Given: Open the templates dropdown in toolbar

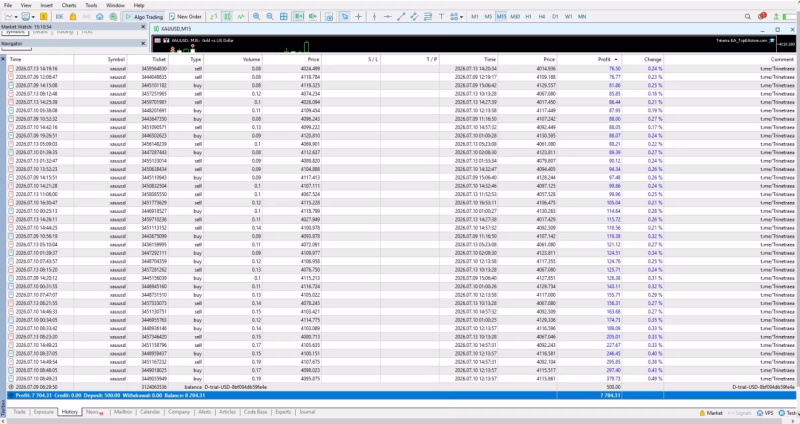Looking at the screenshot, I should (x=33, y=17).
